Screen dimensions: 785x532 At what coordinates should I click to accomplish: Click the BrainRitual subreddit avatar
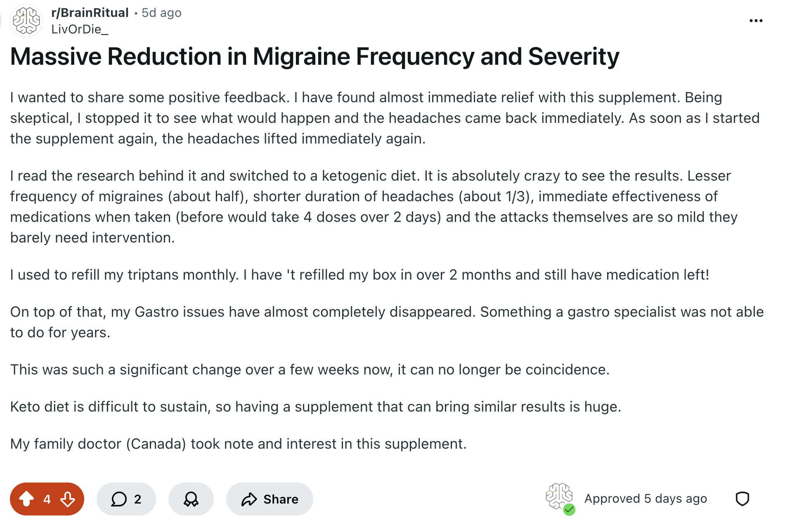(x=27, y=21)
